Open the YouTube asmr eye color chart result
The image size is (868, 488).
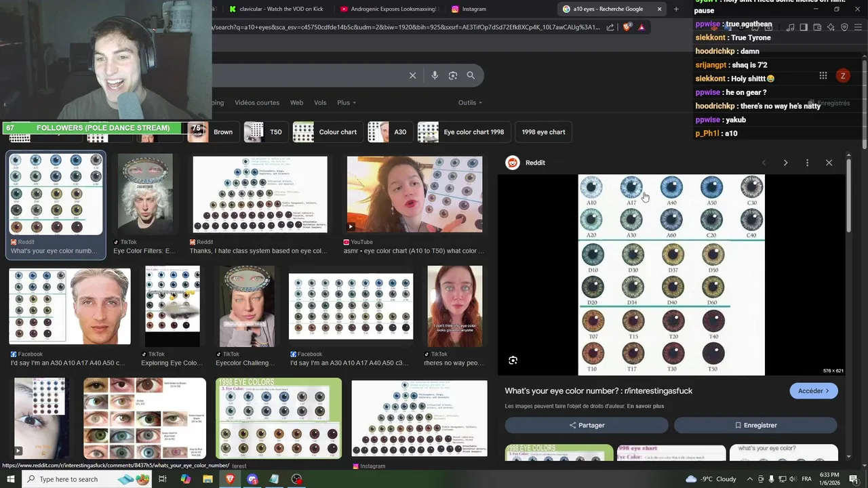point(414,195)
